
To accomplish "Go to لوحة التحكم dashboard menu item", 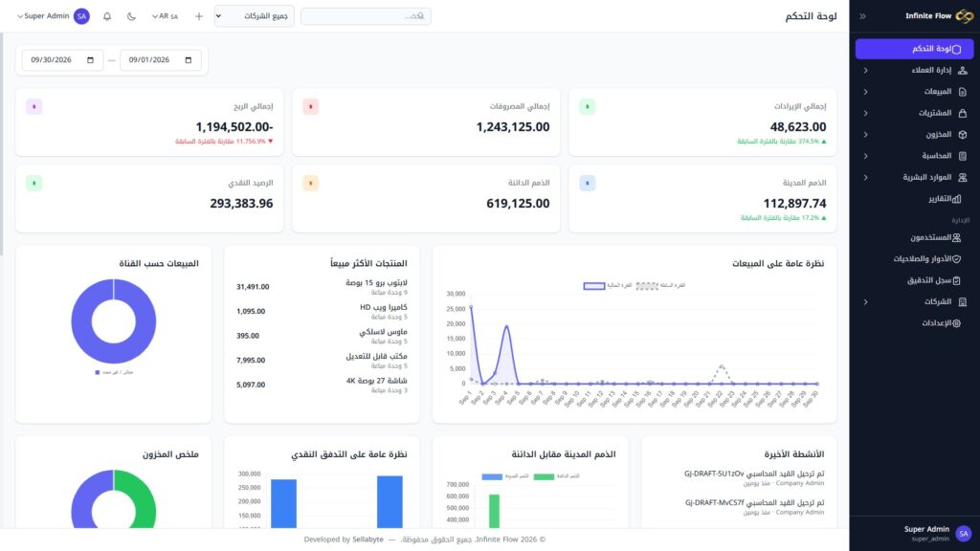I will (x=914, y=49).
